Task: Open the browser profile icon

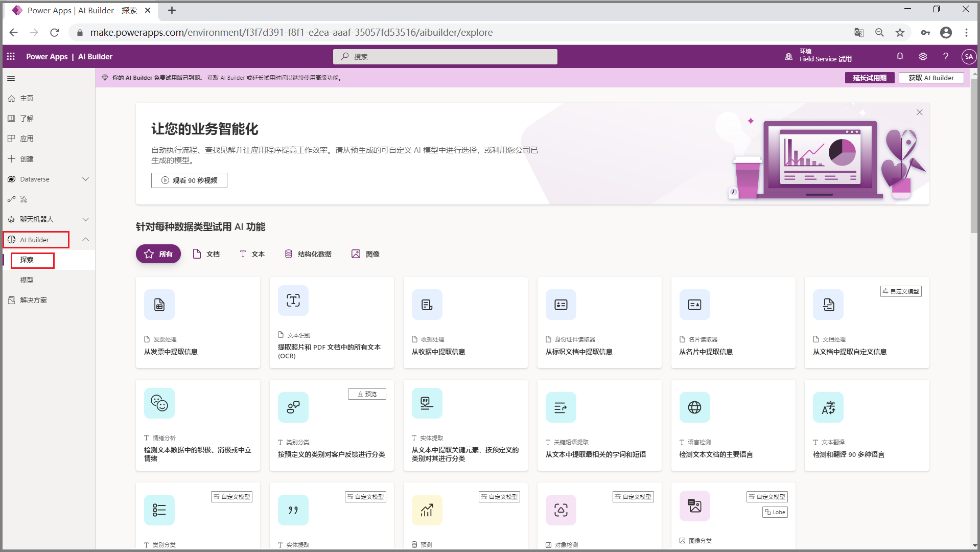Action: pyautogui.click(x=946, y=33)
